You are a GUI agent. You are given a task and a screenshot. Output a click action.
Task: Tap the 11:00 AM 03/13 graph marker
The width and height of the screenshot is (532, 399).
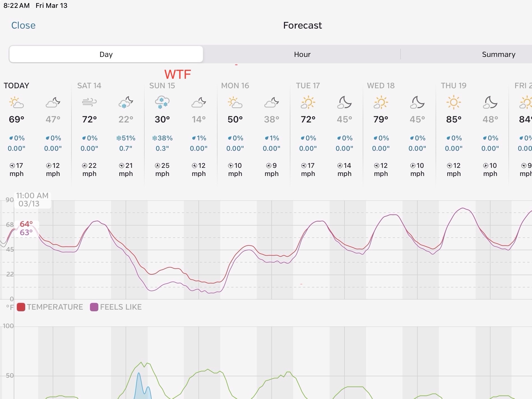pyautogui.click(x=32, y=199)
